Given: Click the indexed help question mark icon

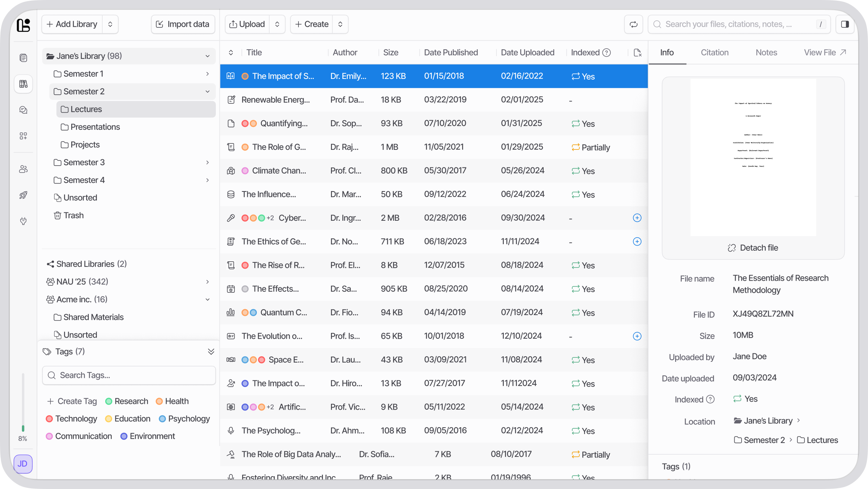Looking at the screenshot, I should (606, 53).
